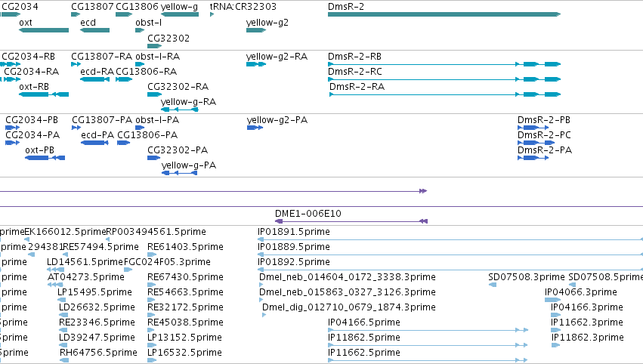Select IP04166.5prime EST label

pos(364,322)
